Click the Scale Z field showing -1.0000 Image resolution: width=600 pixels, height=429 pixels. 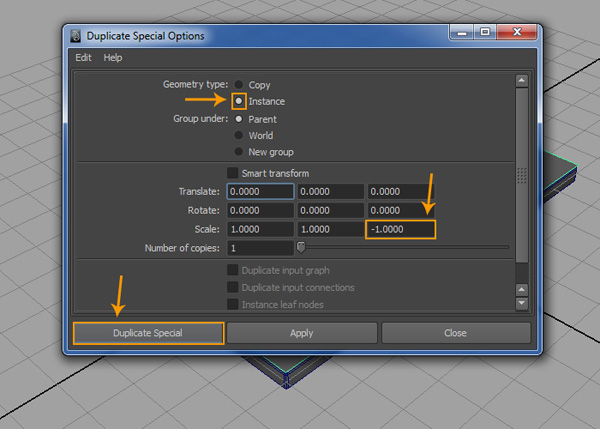(x=400, y=229)
